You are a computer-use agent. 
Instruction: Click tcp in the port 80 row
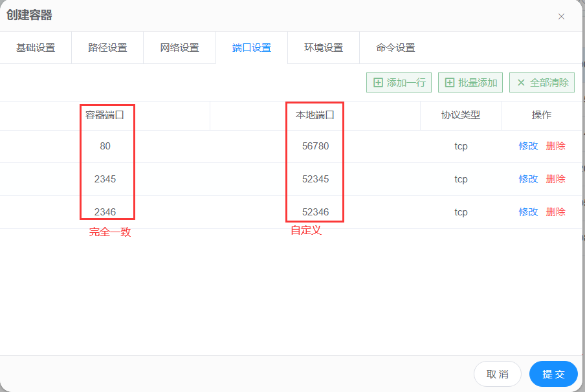[461, 146]
